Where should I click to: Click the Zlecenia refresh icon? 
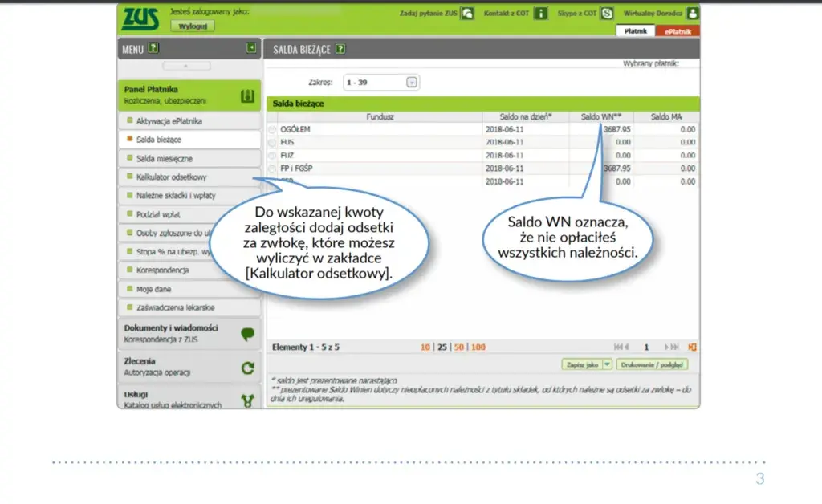point(247,368)
